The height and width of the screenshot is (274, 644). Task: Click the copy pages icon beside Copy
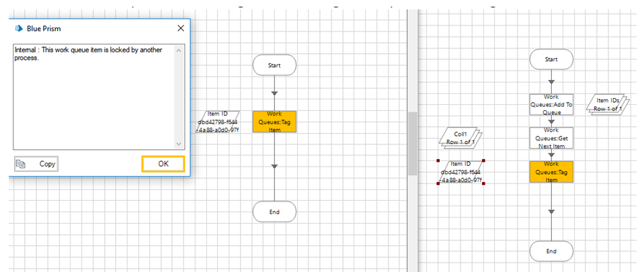click(x=21, y=164)
